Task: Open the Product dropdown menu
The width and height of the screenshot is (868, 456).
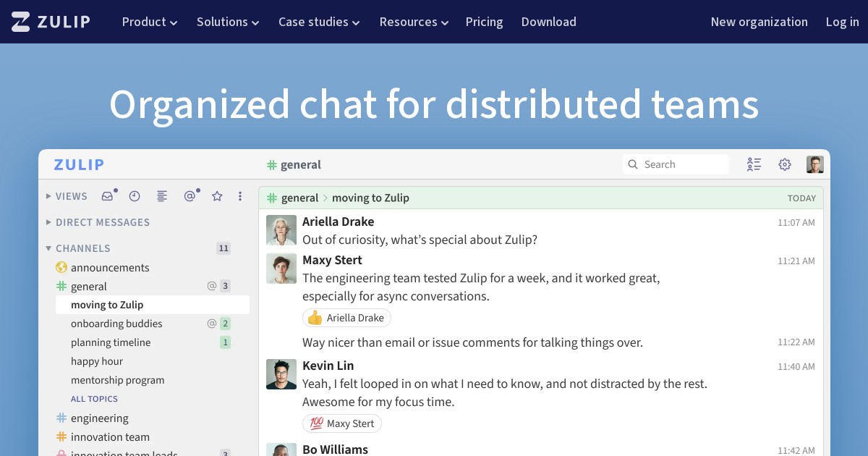Action: (x=150, y=22)
